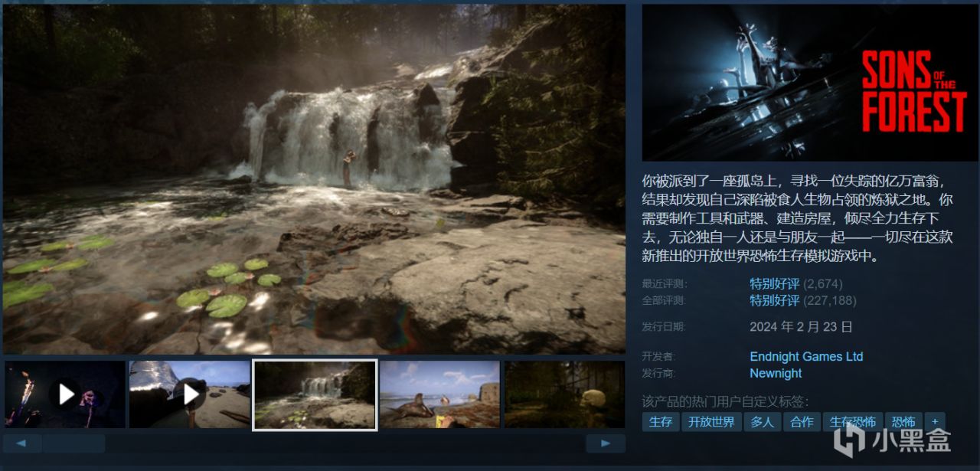Click the 该产品的热门用户自定义标签 heading
Viewport: 980px width, 471px height.
click(725, 401)
